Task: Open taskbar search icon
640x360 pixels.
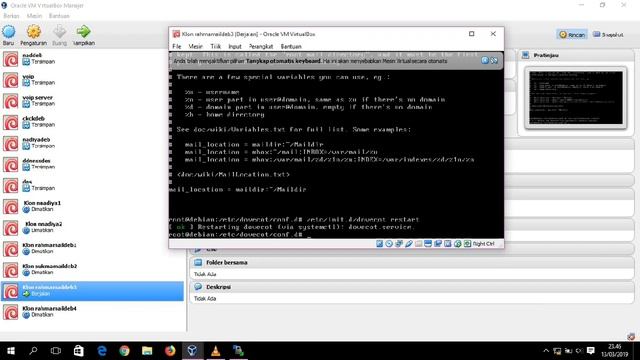Action: 33,351
